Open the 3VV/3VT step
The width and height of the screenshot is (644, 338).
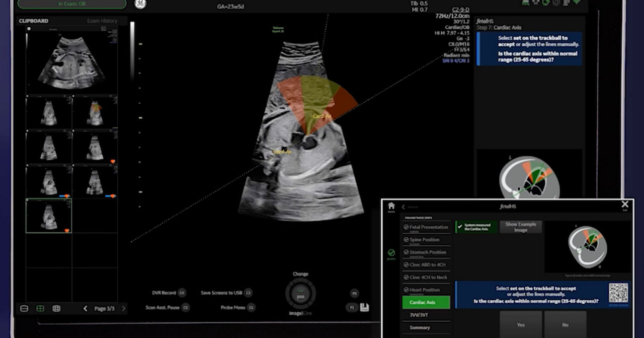(x=419, y=315)
